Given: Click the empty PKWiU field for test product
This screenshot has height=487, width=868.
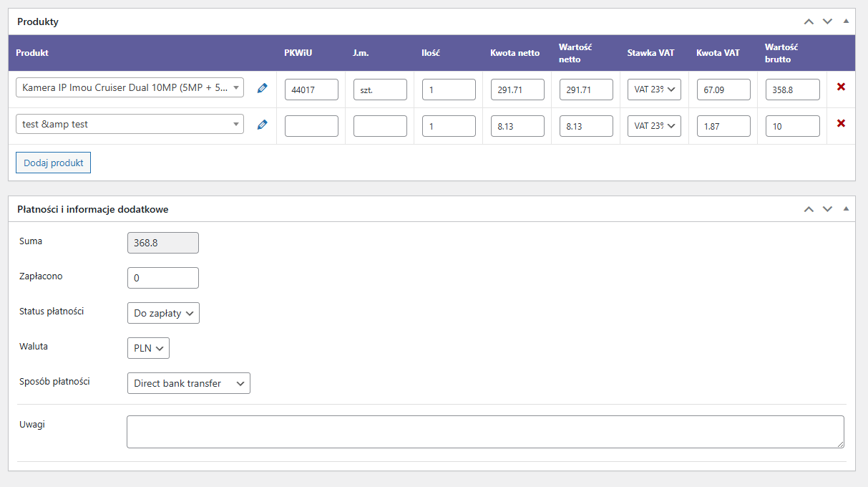Looking at the screenshot, I should click(311, 126).
